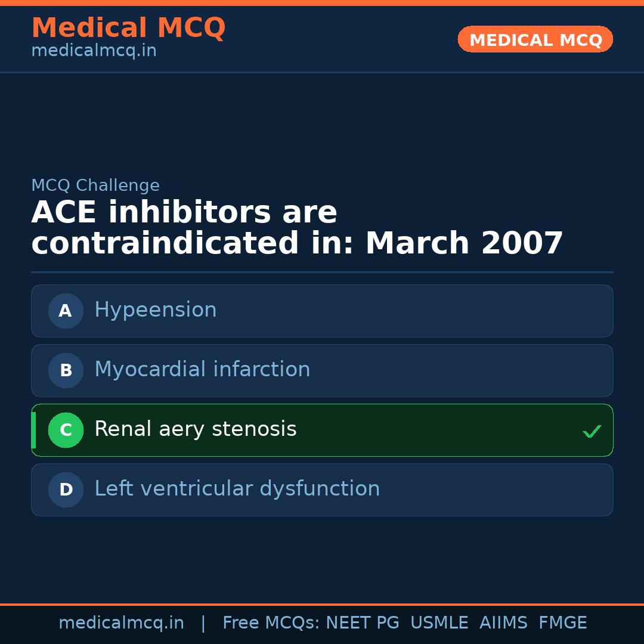Click the green C circle icon
This screenshot has width=644, height=644.
pyautogui.click(x=66, y=430)
